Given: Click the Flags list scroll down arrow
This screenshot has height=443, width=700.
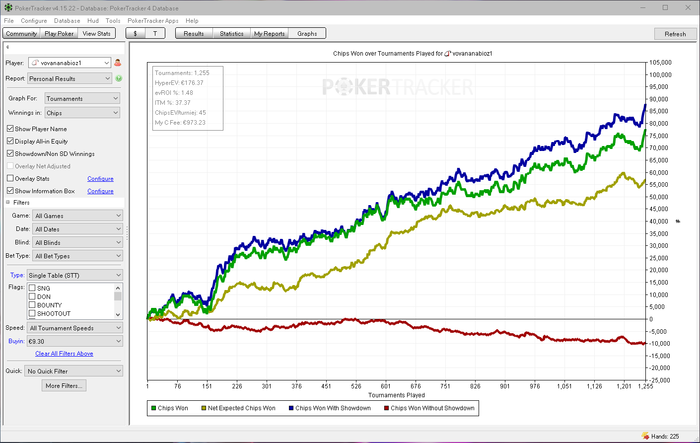Looking at the screenshot, I should [x=118, y=314].
